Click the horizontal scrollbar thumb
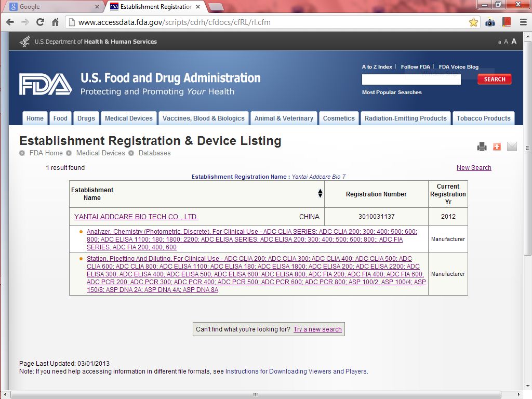Screen dimensions: 532x399 [256, 395]
